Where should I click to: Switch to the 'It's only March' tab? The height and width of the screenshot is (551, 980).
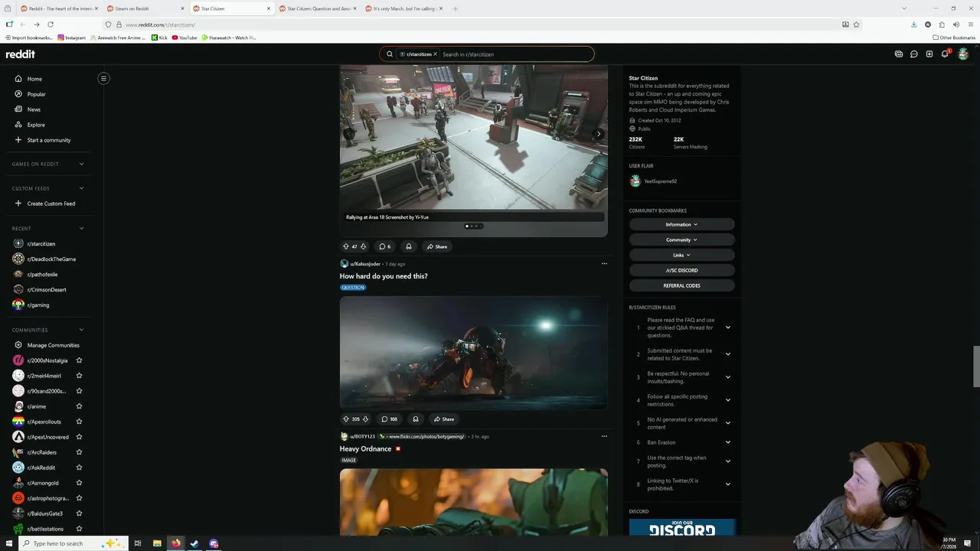coord(403,8)
